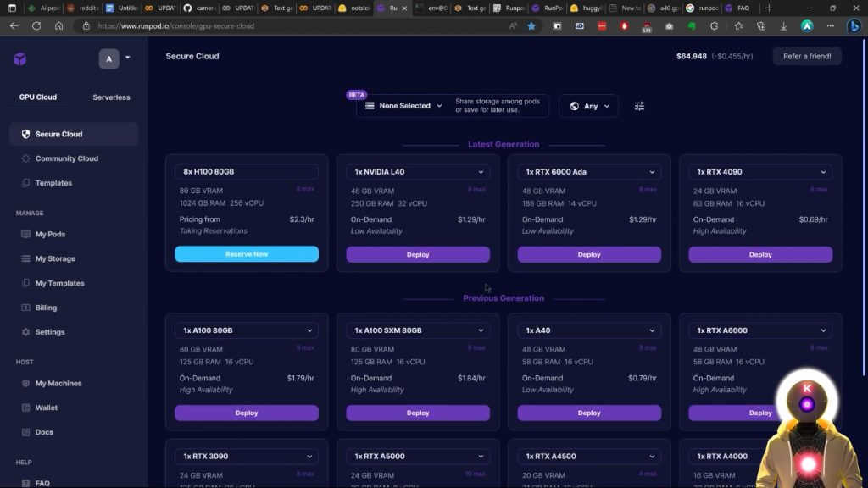Click the browser profile avatar icon
This screenshot has height=488, width=868.
coord(807,26)
